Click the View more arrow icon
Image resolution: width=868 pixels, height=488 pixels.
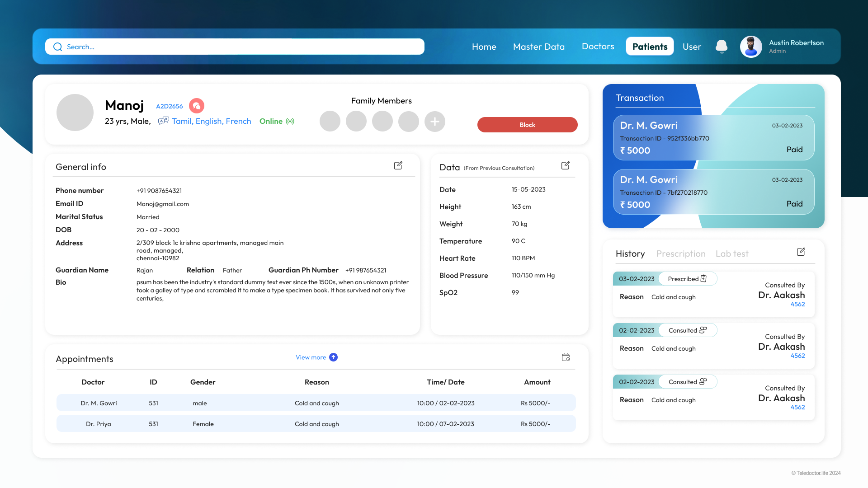tap(334, 357)
